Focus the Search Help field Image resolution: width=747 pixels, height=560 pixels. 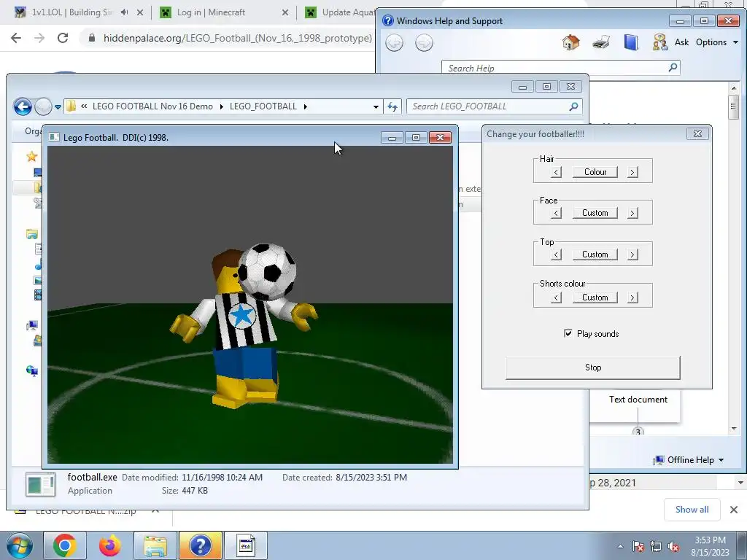[561, 68]
